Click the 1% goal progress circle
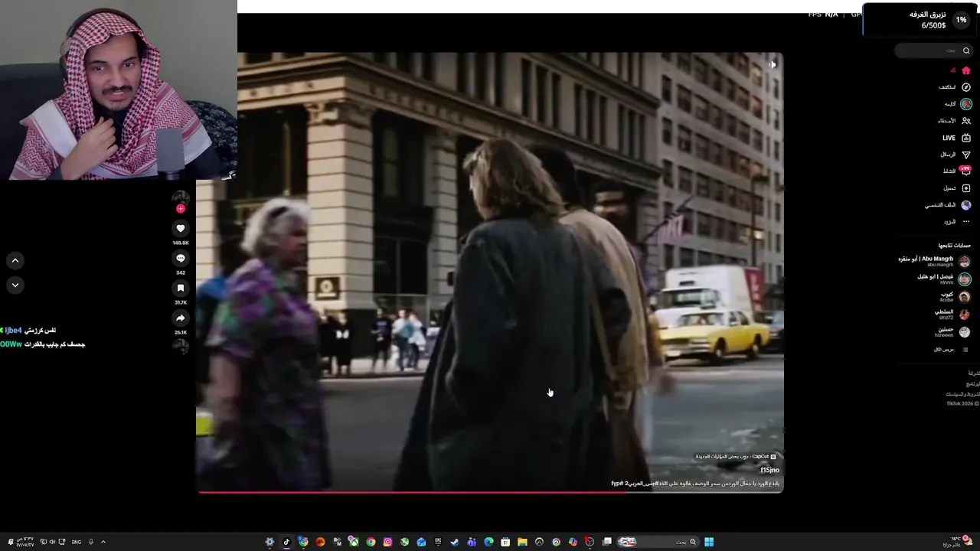Screen dimensions: 980x551 coord(961,20)
